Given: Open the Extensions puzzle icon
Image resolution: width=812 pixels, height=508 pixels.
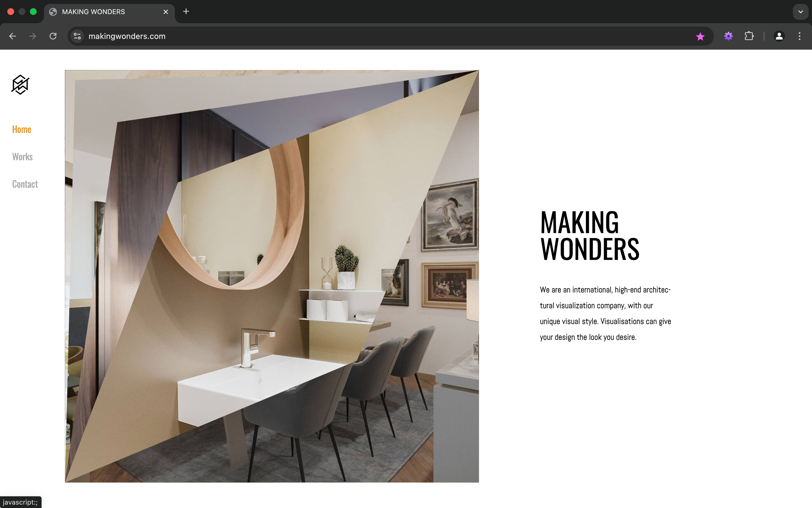Looking at the screenshot, I should (749, 36).
